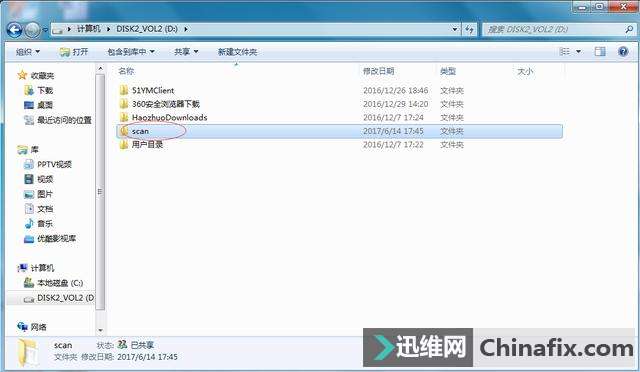640x372 pixels.
Task: Click the 用户目录 folder name
Action: 147,145
